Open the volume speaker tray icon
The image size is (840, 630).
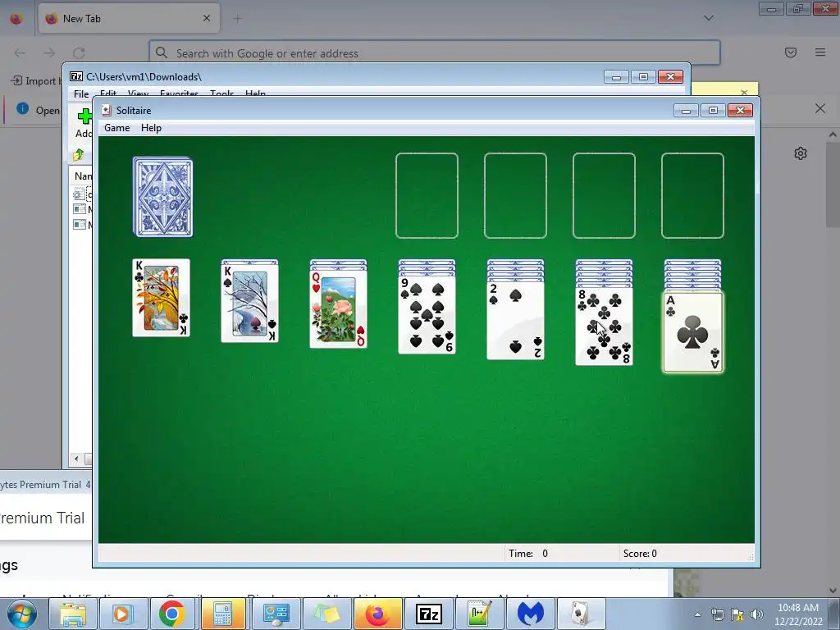(757, 614)
